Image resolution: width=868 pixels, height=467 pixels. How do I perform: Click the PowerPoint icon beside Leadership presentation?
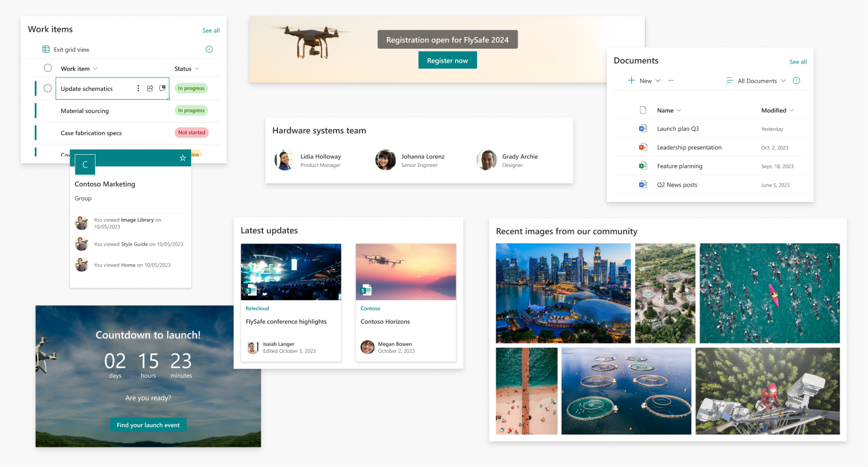[x=643, y=147]
